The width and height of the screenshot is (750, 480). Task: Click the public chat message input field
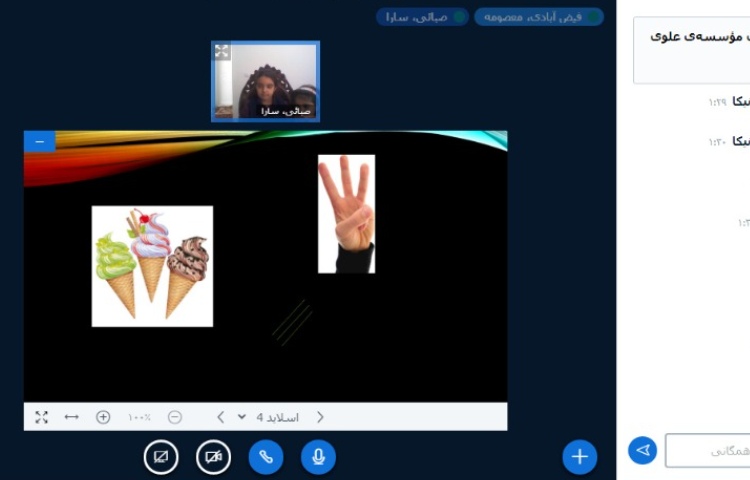pyautogui.click(x=708, y=451)
